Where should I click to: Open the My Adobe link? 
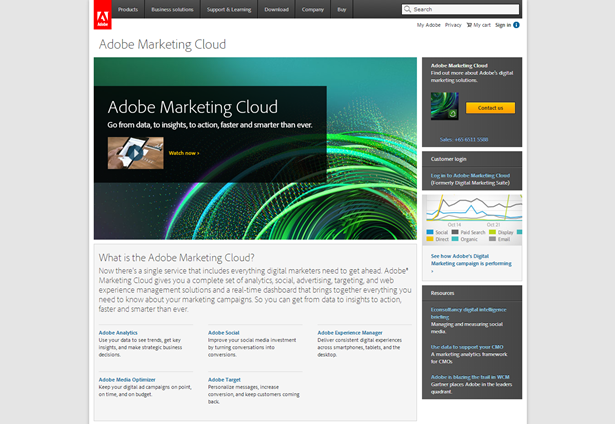click(428, 25)
